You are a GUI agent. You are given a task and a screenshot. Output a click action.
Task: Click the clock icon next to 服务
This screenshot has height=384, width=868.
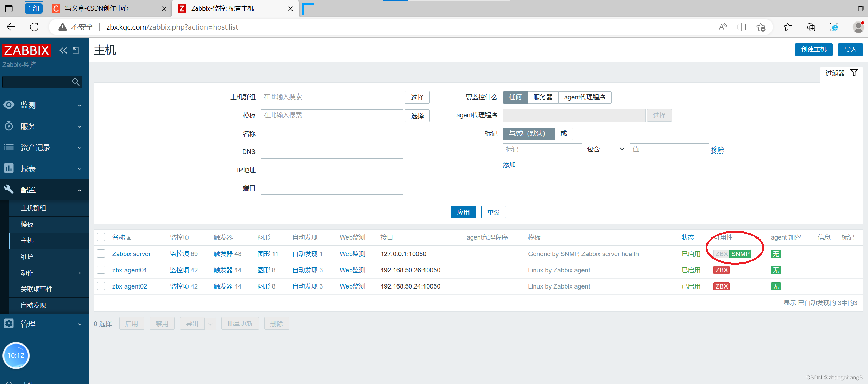click(9, 126)
